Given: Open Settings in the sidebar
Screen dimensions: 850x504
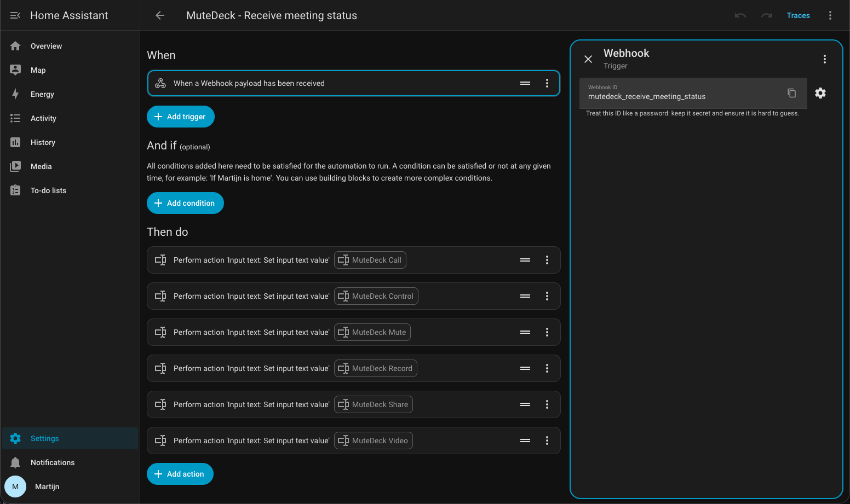Looking at the screenshot, I should tap(70, 438).
